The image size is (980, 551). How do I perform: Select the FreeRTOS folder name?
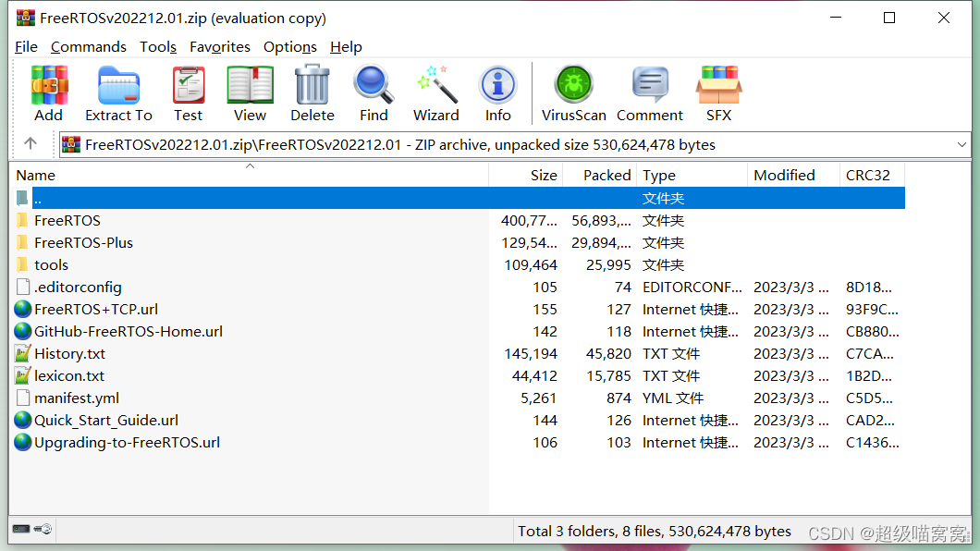(x=67, y=221)
